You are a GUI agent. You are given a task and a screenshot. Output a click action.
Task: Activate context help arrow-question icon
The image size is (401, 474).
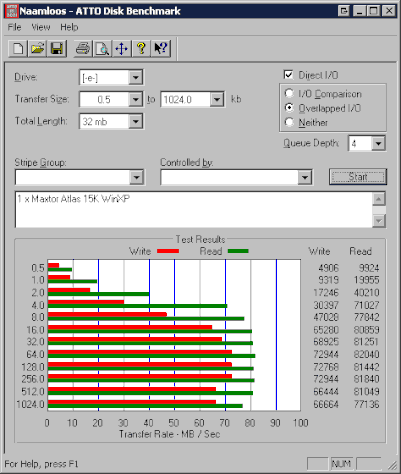161,49
